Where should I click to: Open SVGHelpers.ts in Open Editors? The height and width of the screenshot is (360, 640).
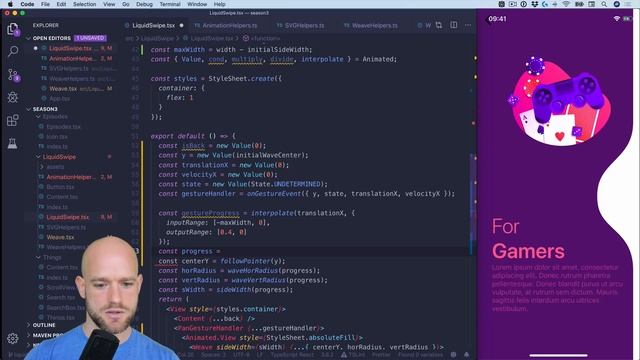69,68
